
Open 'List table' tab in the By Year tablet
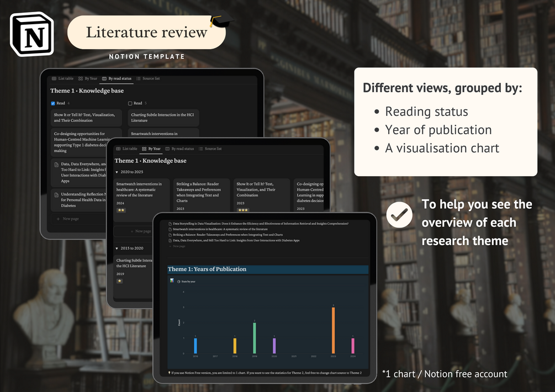(x=126, y=149)
